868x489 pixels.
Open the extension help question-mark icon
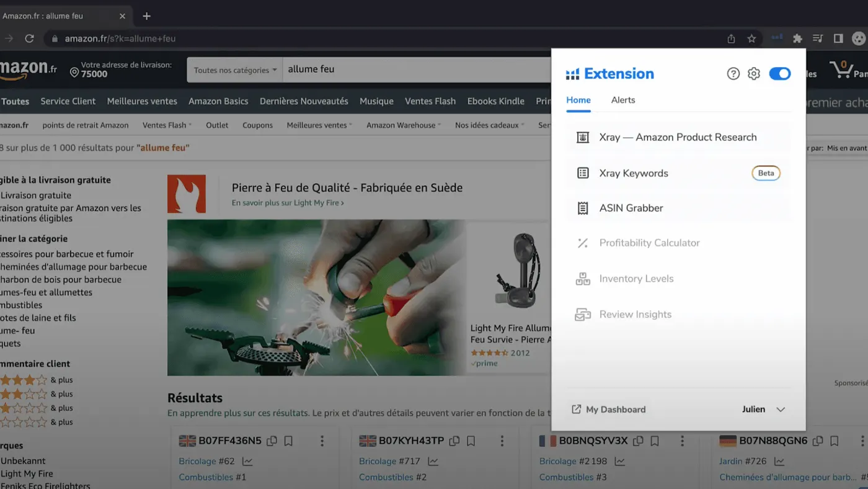[733, 74]
